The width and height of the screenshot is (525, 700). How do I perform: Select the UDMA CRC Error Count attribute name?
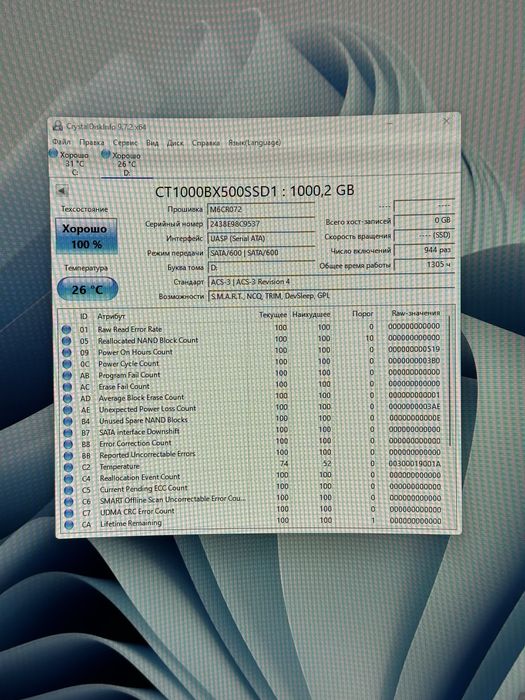pos(137,512)
